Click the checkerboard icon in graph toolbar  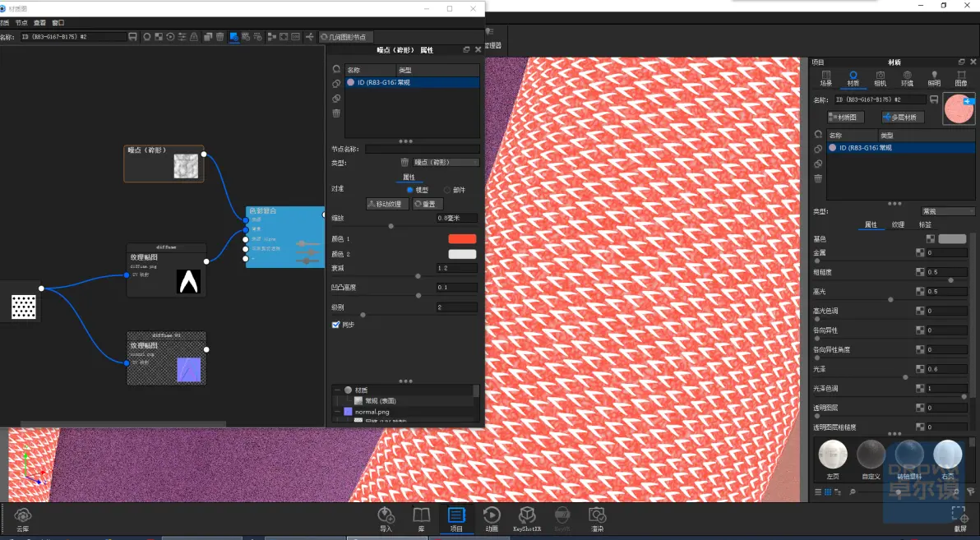159,37
